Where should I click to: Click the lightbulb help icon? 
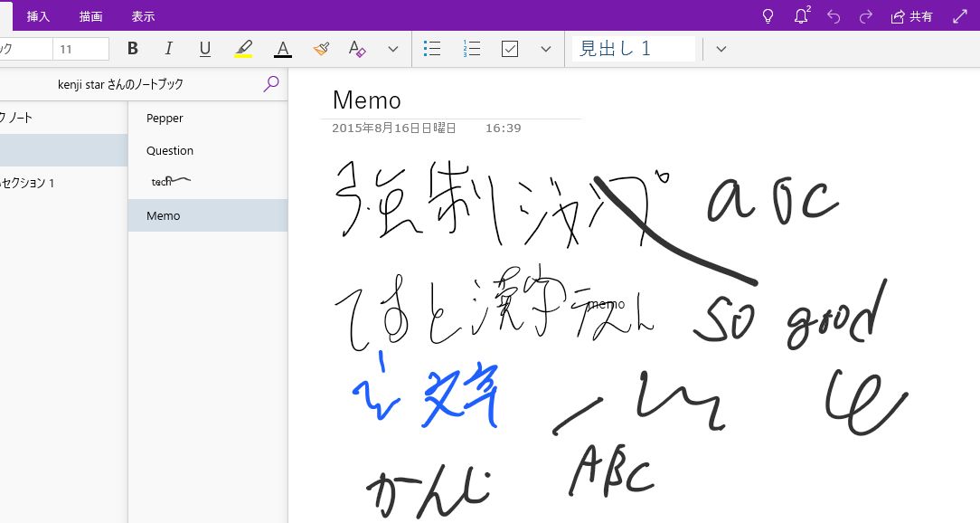[x=768, y=16]
